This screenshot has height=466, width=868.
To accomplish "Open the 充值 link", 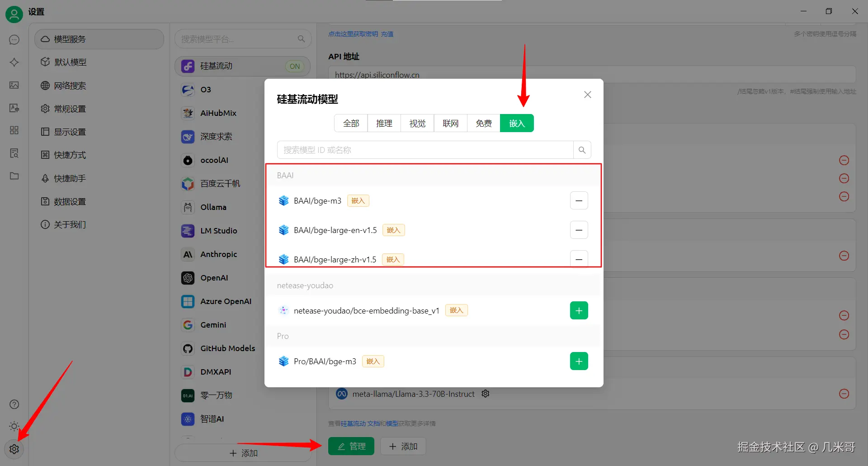I will [x=387, y=34].
